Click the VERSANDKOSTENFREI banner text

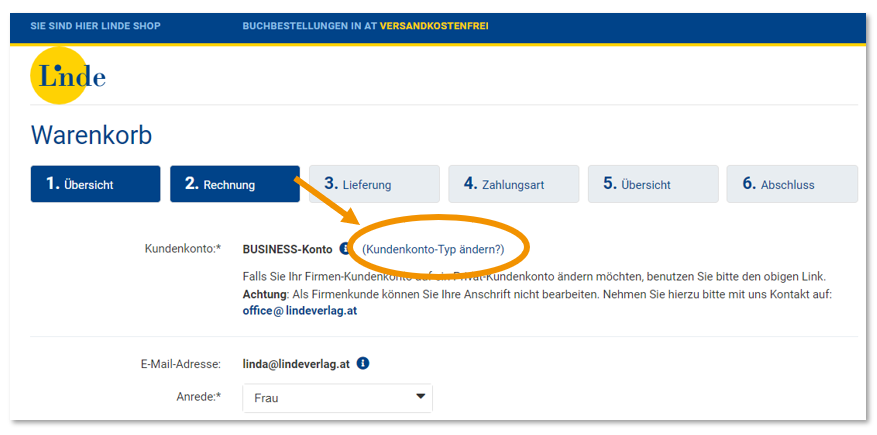pyautogui.click(x=434, y=26)
